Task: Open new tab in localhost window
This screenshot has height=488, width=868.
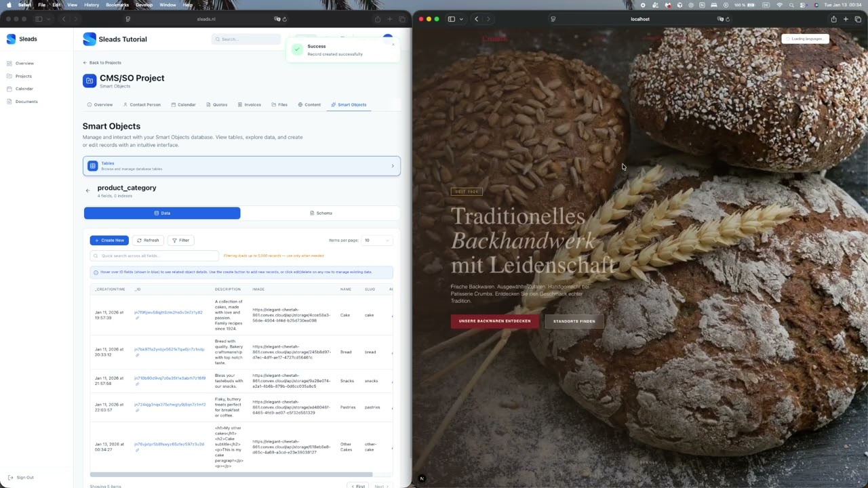Action: (x=846, y=19)
